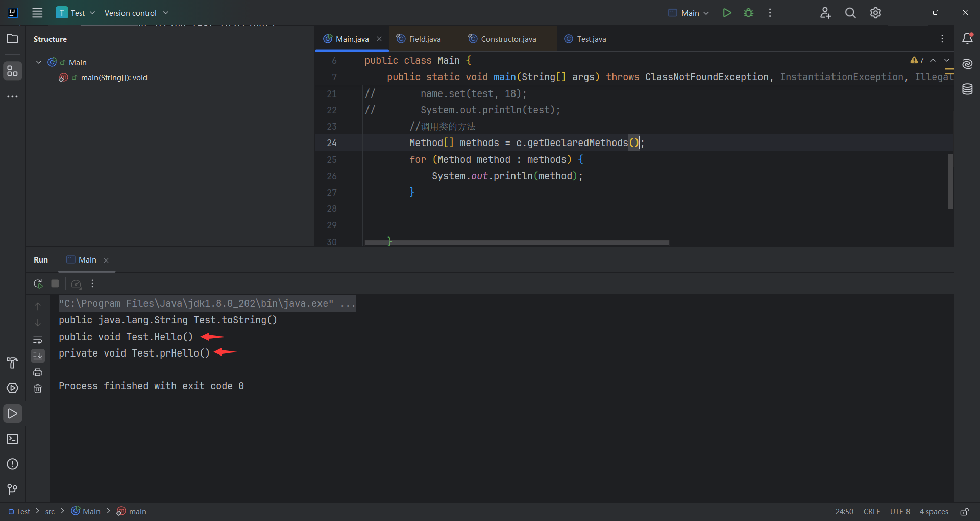Open more run actions menu

coord(770,13)
